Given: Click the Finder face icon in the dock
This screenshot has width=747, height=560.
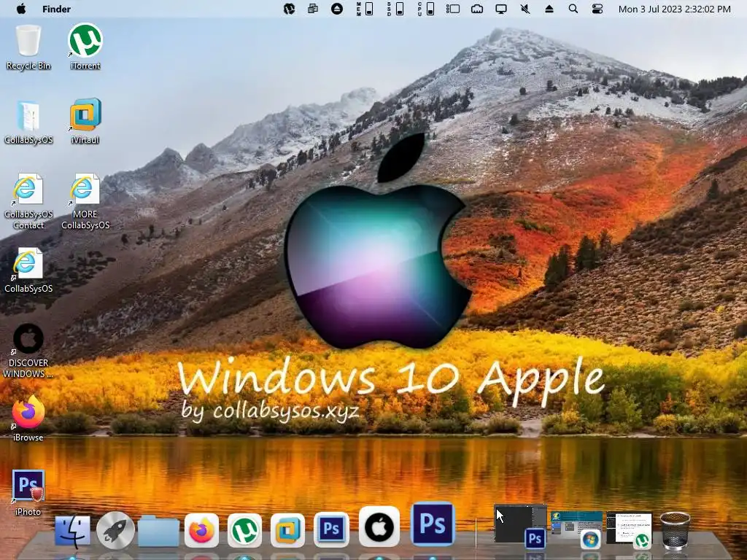Looking at the screenshot, I should coord(72,531).
